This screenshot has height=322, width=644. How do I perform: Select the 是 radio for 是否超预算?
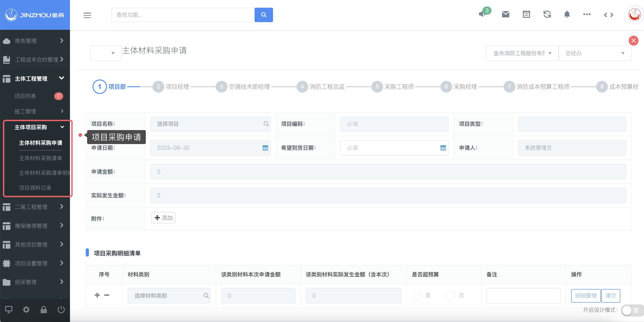(417, 296)
